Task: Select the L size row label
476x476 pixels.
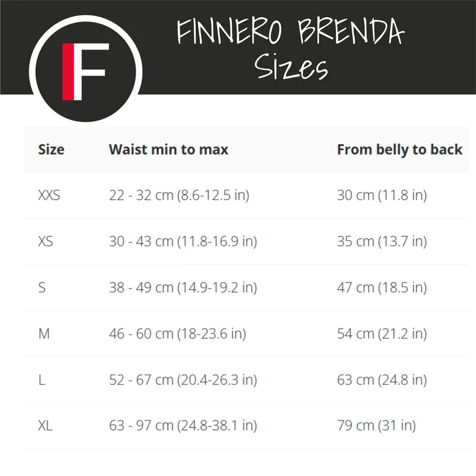Action: pos(42,380)
